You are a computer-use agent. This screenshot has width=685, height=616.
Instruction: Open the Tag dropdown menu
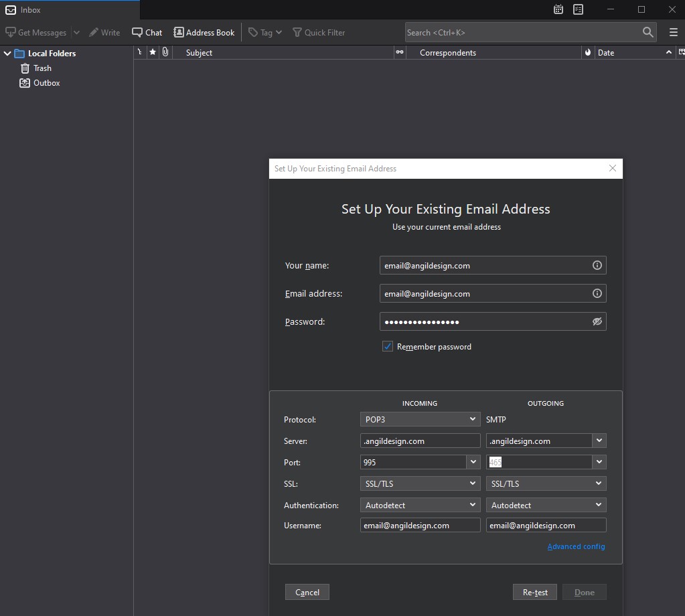(265, 32)
